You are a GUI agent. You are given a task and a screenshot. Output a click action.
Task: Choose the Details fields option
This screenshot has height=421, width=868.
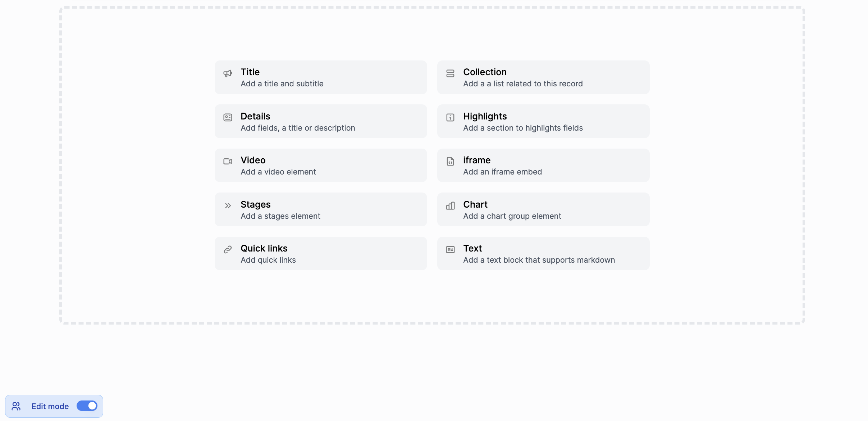pos(320,122)
